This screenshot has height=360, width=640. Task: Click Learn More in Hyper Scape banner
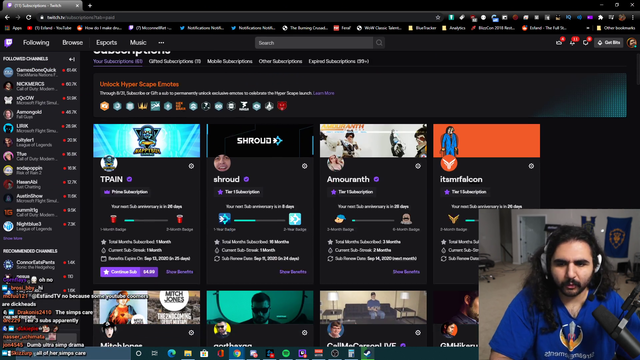tap(324, 93)
